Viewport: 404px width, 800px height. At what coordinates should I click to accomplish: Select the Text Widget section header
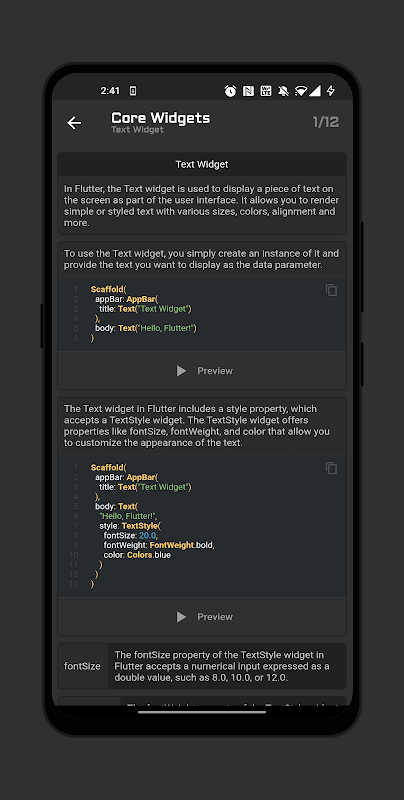[x=202, y=164]
